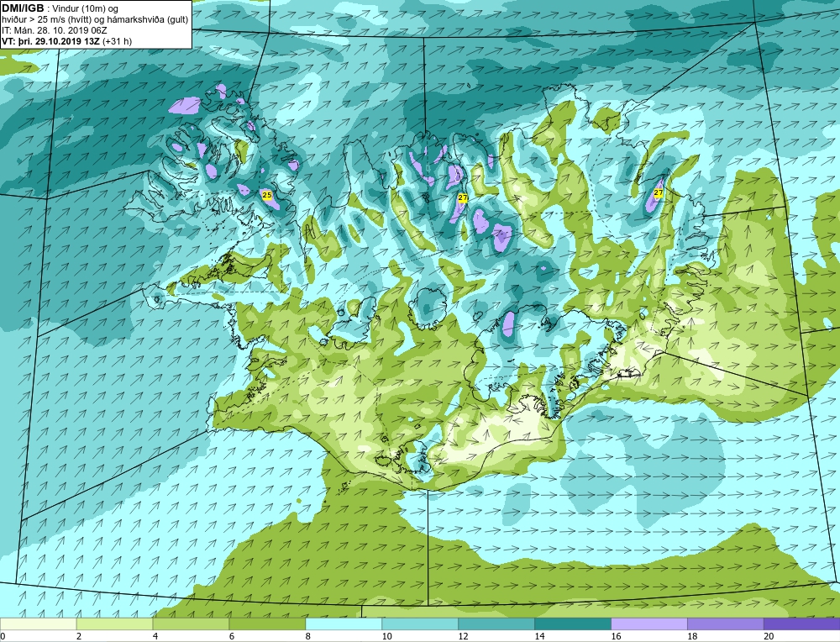Click the 'Vindur (10m) og' title text
Image resolution: width=840 pixels, height=642 pixels.
86,8
